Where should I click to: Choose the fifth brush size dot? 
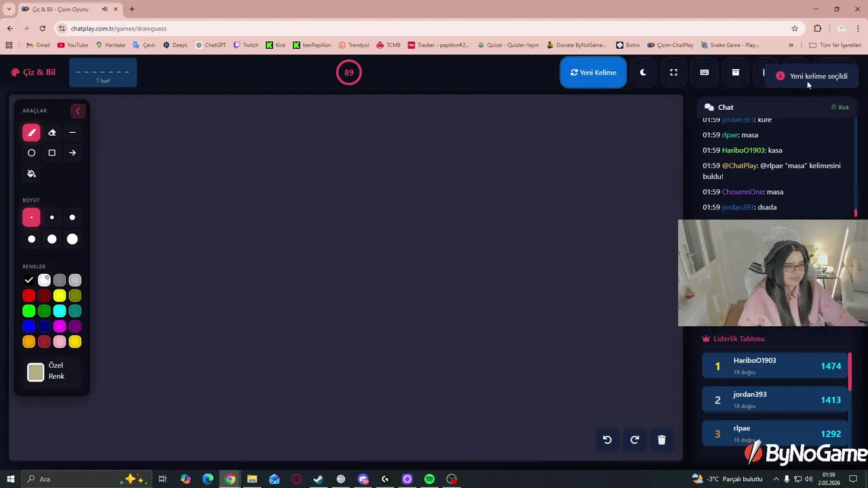pos(52,239)
